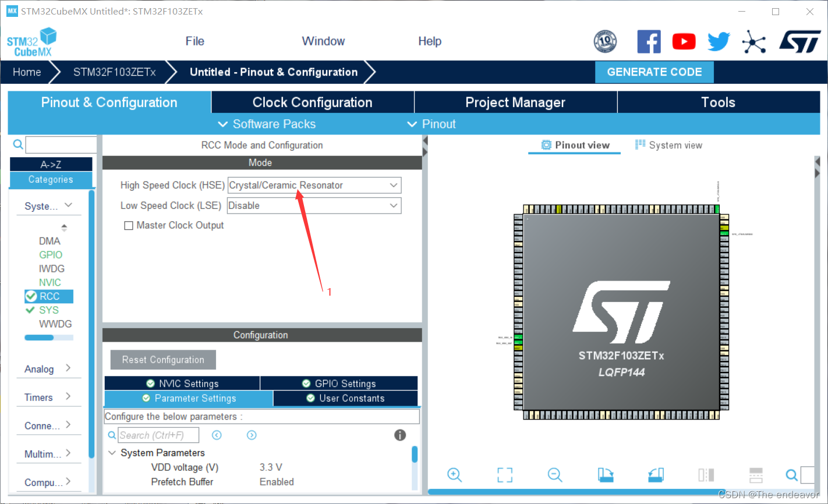Switch to the Tools tab
Image resolution: width=828 pixels, height=504 pixels.
pyautogui.click(x=719, y=102)
